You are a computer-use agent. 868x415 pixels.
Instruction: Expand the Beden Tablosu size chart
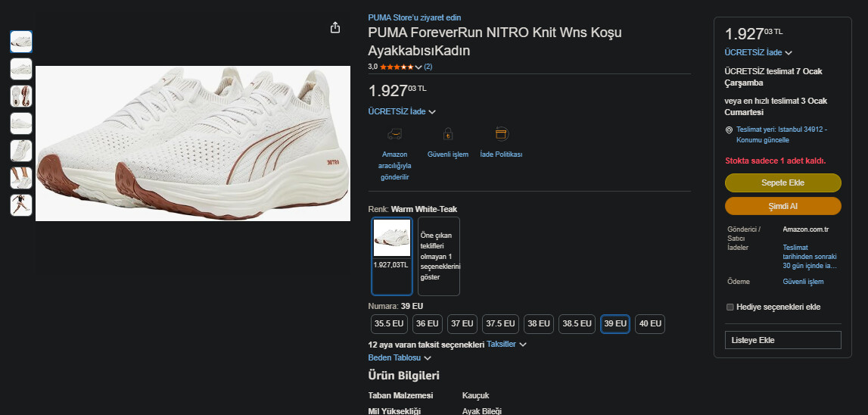pos(400,357)
